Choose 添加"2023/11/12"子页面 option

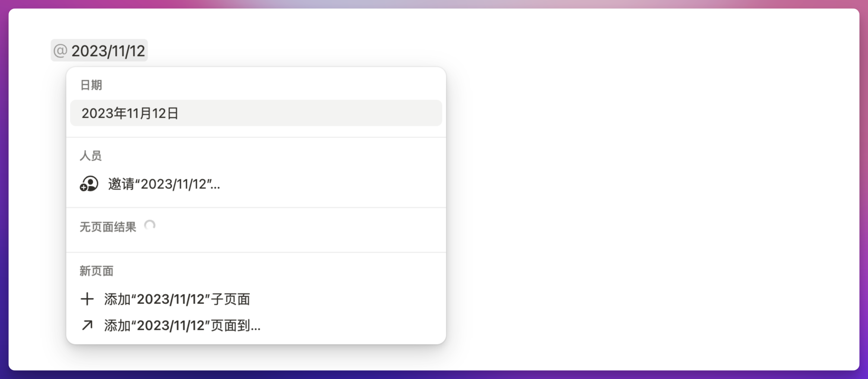pos(177,299)
